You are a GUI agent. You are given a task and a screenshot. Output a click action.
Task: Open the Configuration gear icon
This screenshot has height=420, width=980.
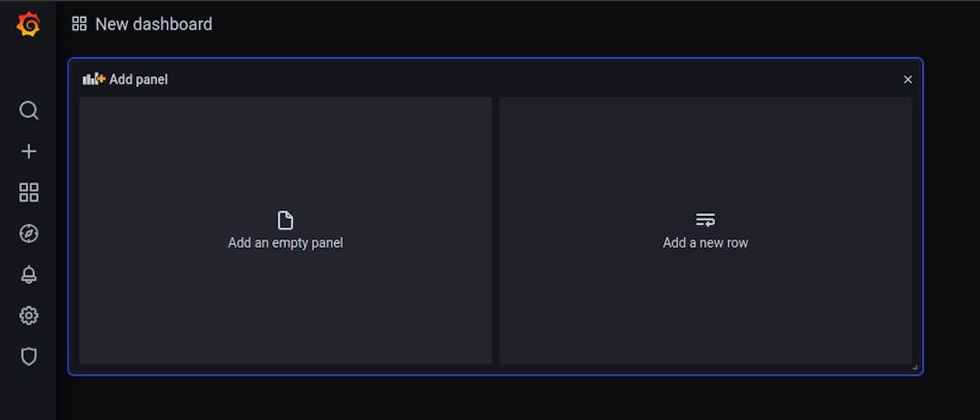pyautogui.click(x=29, y=316)
